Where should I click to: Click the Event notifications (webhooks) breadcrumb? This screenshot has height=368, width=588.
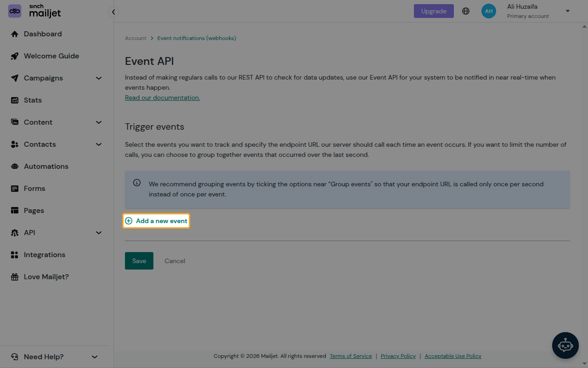pyautogui.click(x=197, y=38)
